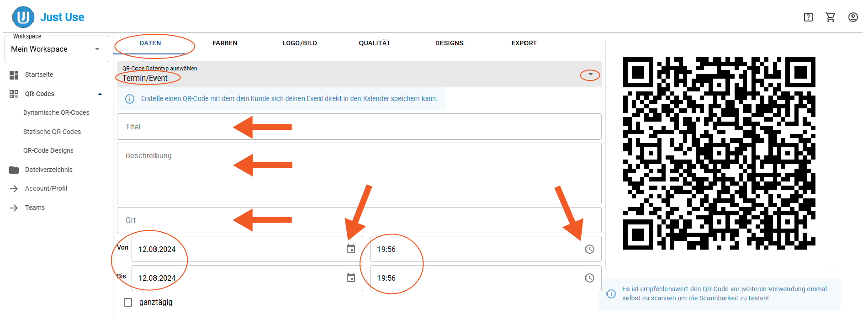
Task: Open calendar picker for Von date
Action: click(351, 249)
